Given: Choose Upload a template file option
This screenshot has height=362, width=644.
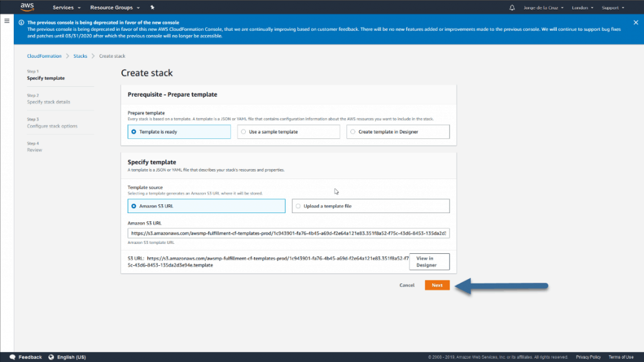Looking at the screenshot, I should pos(370,206).
